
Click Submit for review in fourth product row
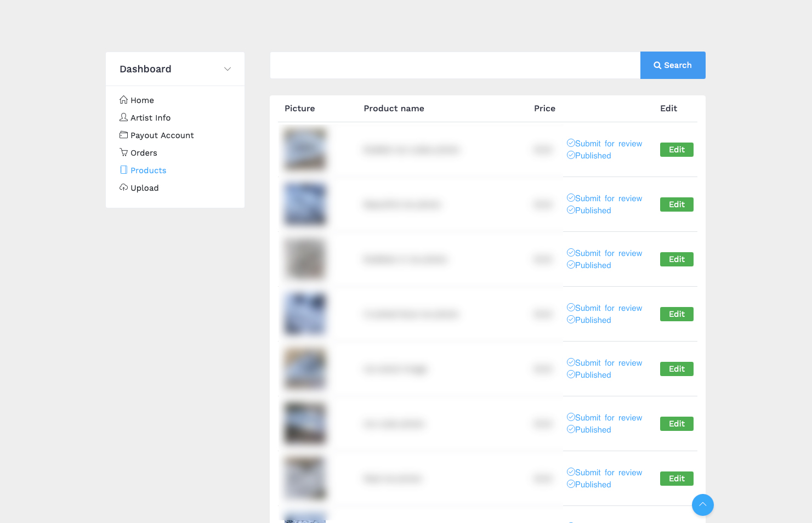pos(604,308)
